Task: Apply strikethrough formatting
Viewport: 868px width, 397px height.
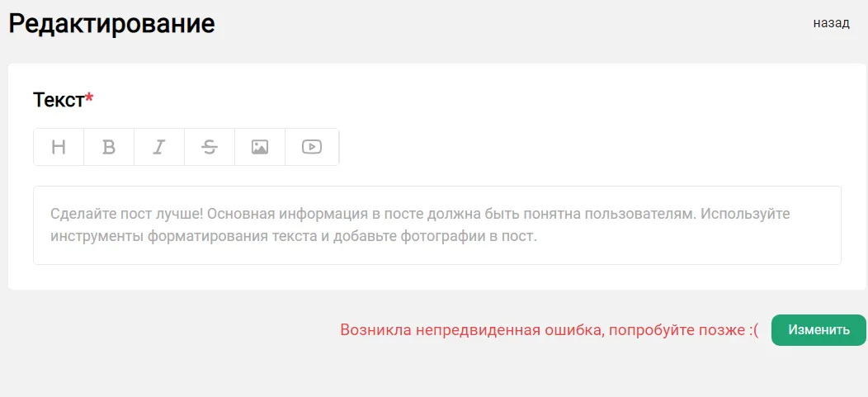Action: (x=210, y=147)
